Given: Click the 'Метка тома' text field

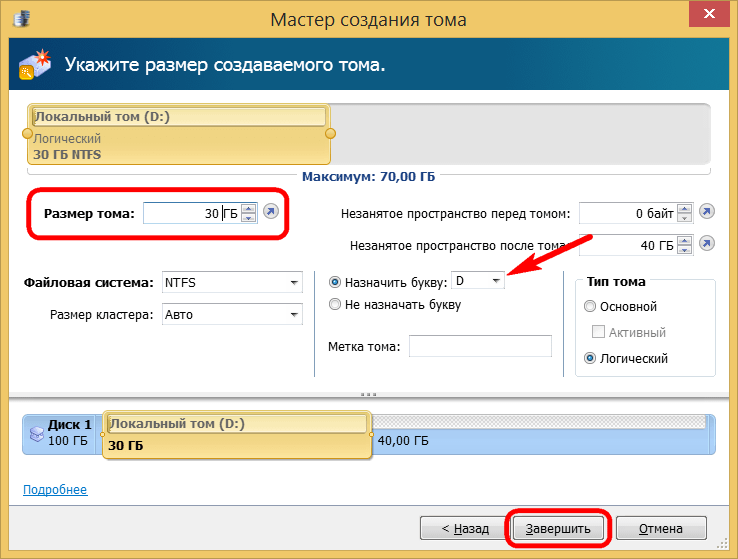Looking at the screenshot, I should coord(480,346).
